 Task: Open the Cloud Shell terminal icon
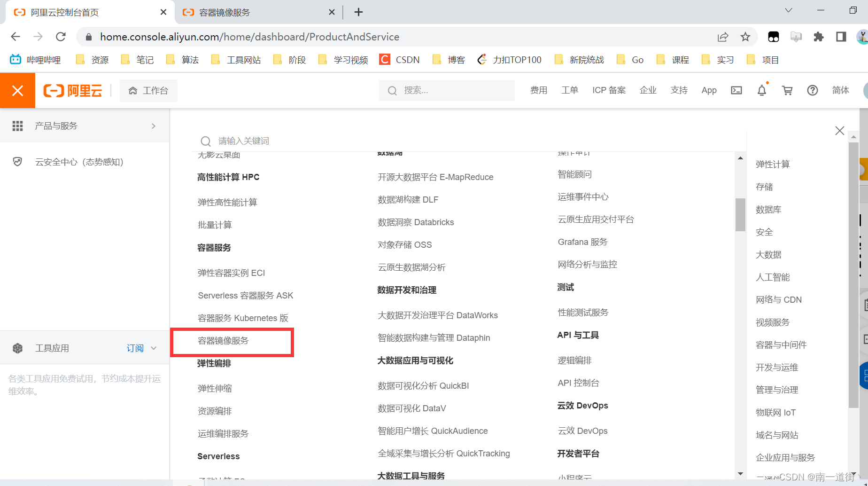736,90
